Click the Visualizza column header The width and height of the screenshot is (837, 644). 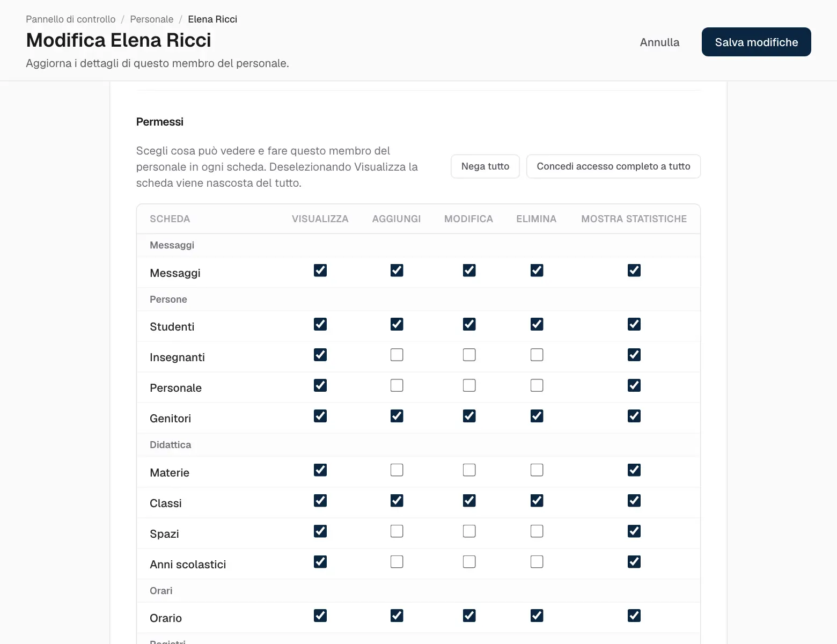click(320, 219)
